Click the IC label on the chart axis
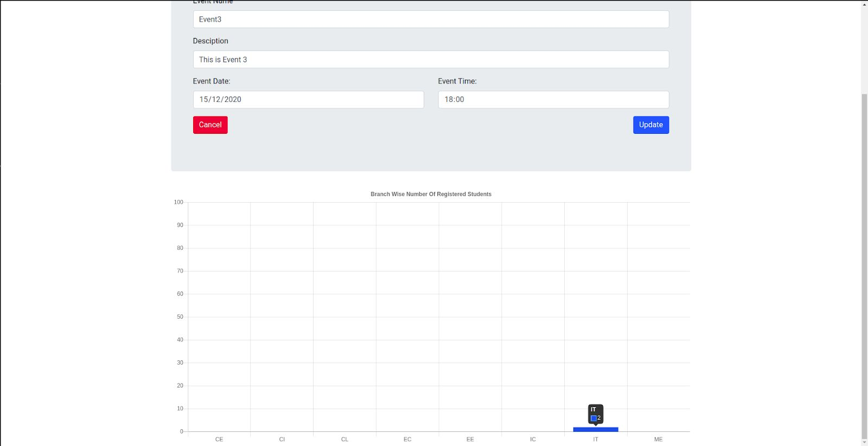This screenshot has height=446, width=868. pos(533,439)
